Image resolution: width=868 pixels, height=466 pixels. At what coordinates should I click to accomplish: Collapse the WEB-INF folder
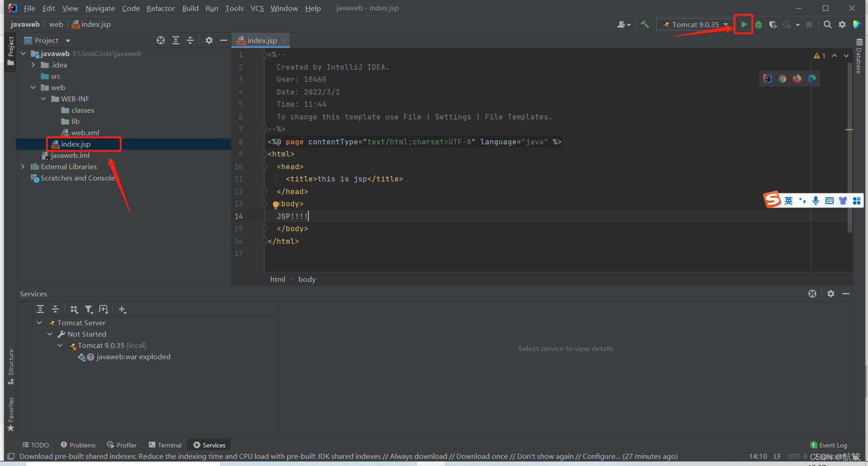[x=43, y=99]
